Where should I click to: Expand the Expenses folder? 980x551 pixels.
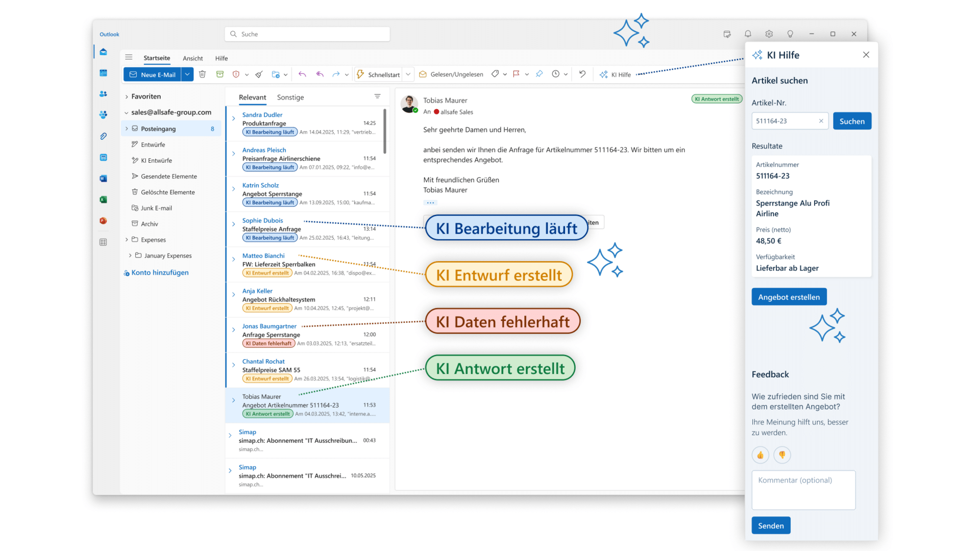[127, 240]
